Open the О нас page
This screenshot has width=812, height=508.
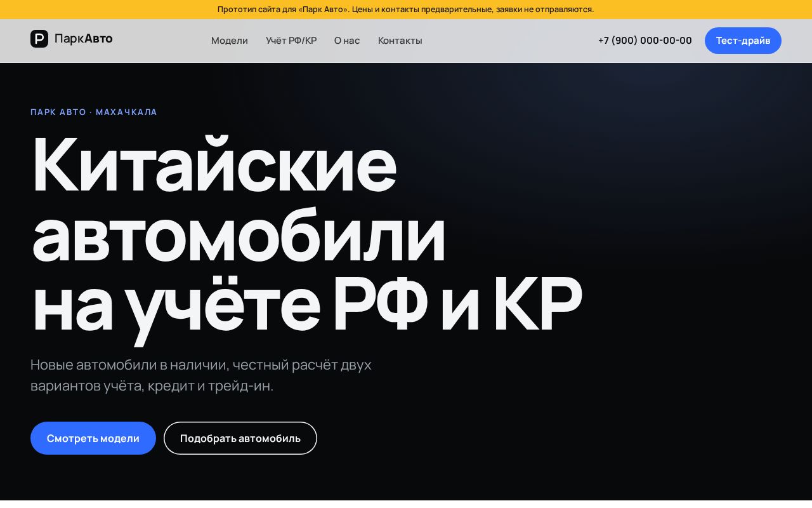[347, 41]
